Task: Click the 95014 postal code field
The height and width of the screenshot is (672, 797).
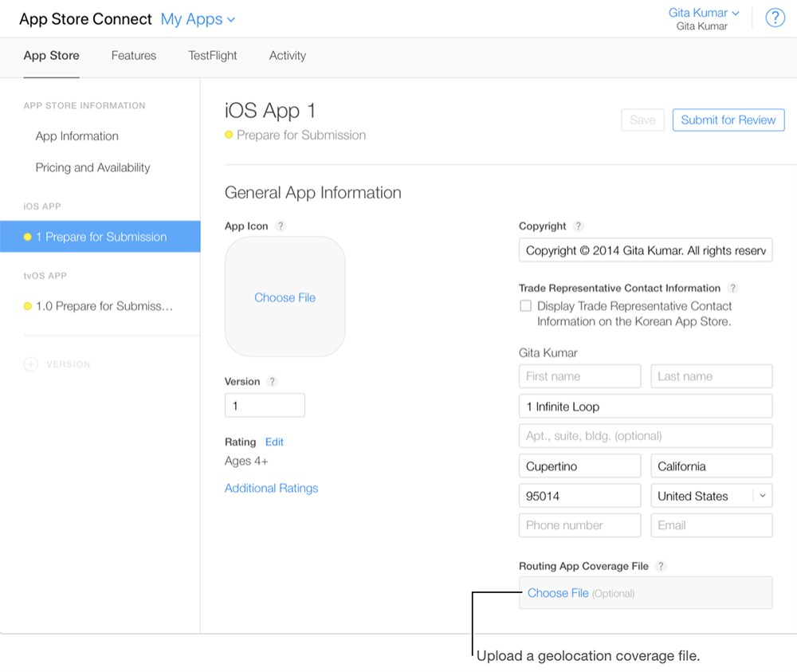Action: point(580,496)
